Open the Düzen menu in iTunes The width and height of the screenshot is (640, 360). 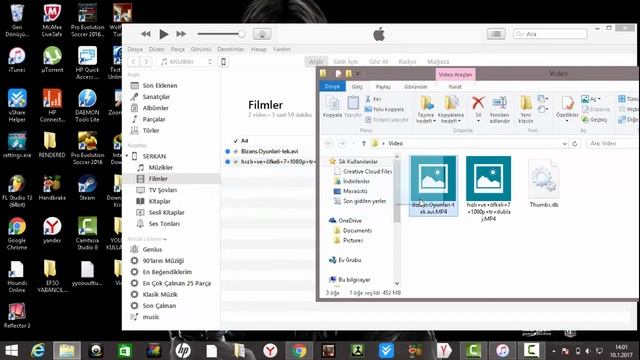tap(156, 49)
